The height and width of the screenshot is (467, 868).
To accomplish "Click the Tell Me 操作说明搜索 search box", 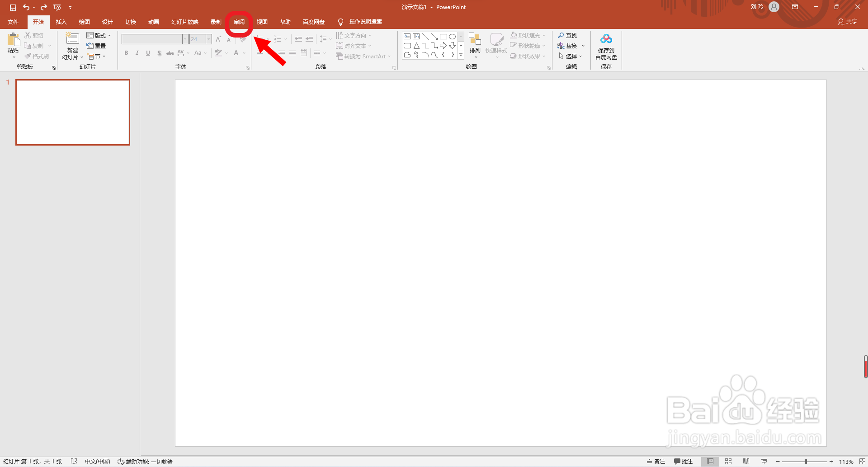I will click(365, 22).
